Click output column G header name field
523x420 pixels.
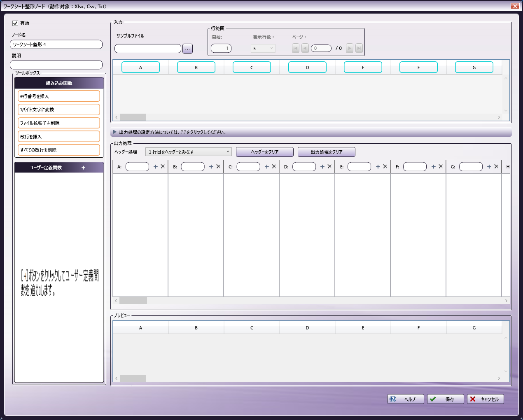coord(471,166)
